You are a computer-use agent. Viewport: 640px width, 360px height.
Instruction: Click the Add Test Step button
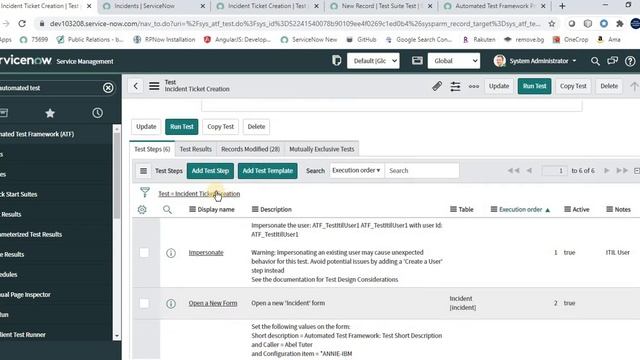[x=210, y=171]
